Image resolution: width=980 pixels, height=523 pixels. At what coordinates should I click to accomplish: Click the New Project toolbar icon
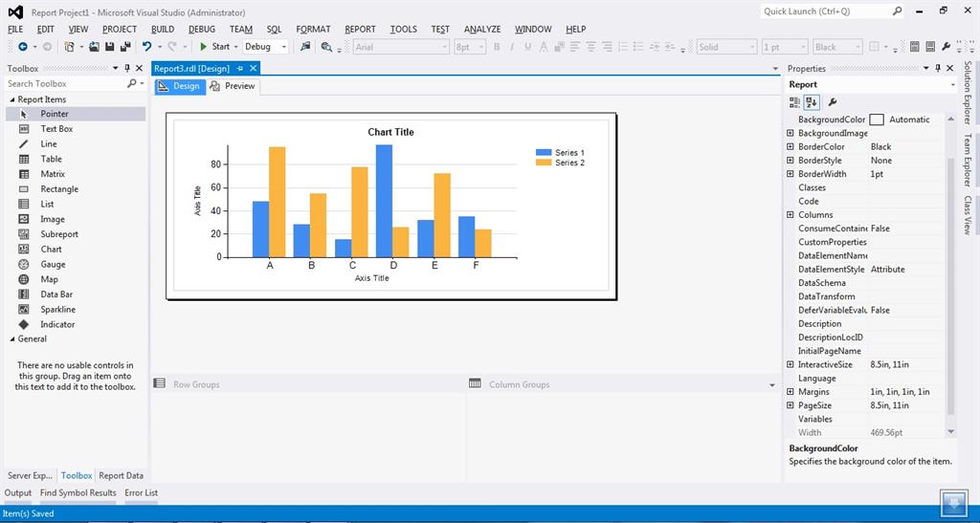(x=69, y=47)
